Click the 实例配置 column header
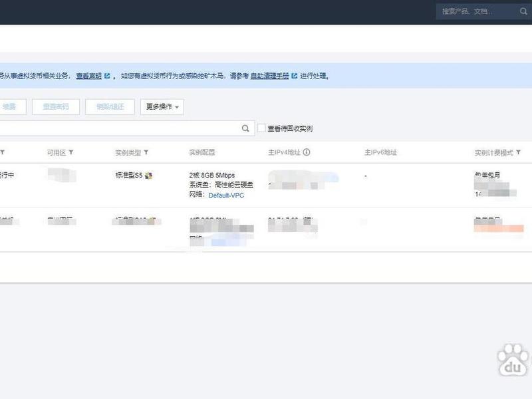This screenshot has height=399, width=532. (202, 152)
